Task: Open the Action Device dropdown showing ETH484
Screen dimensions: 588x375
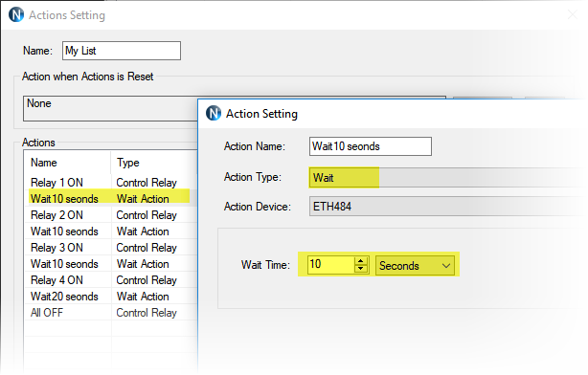Action: [x=448, y=207]
